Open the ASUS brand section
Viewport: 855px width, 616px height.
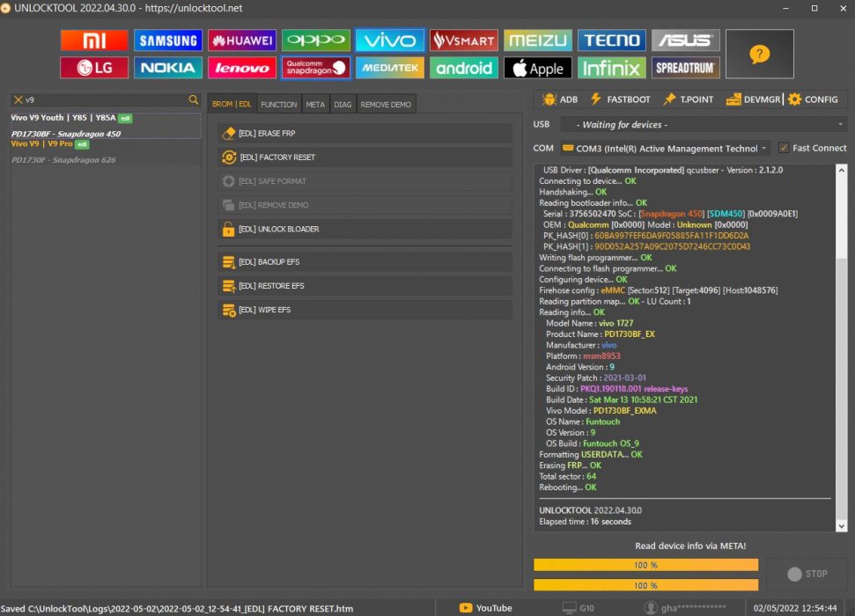click(685, 40)
